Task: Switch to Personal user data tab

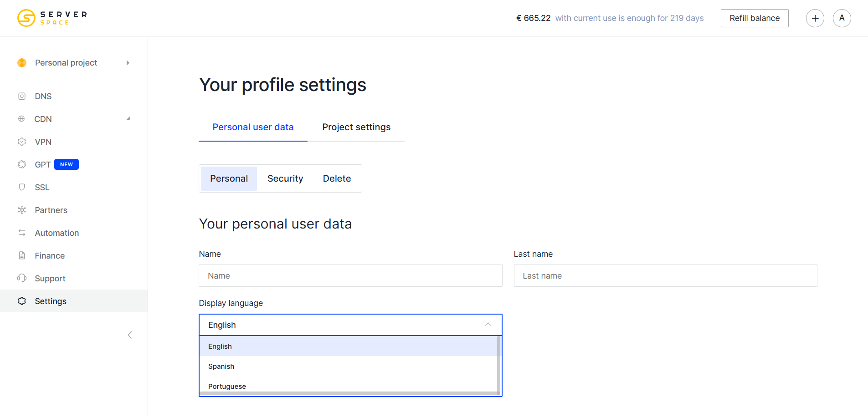Action: [253, 127]
